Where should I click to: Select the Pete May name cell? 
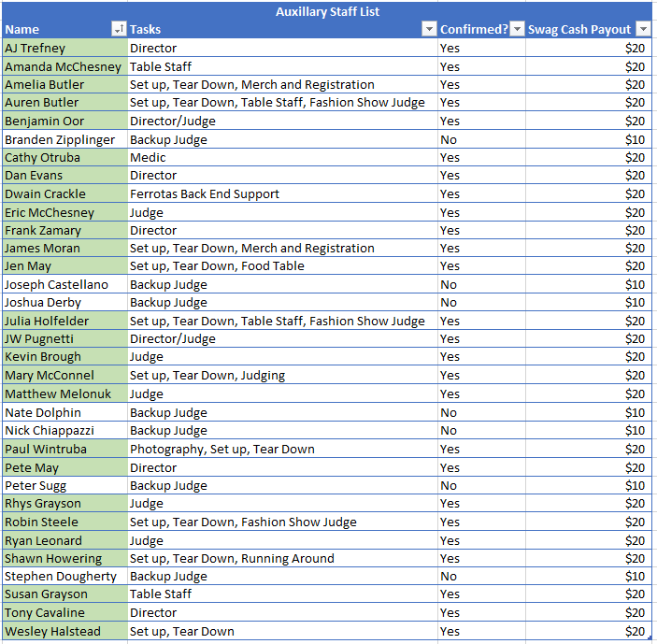point(64,467)
